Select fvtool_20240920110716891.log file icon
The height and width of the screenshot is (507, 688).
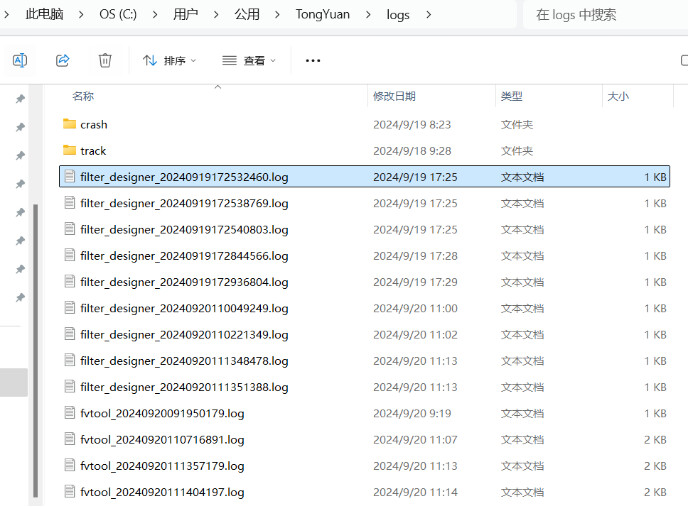69,439
